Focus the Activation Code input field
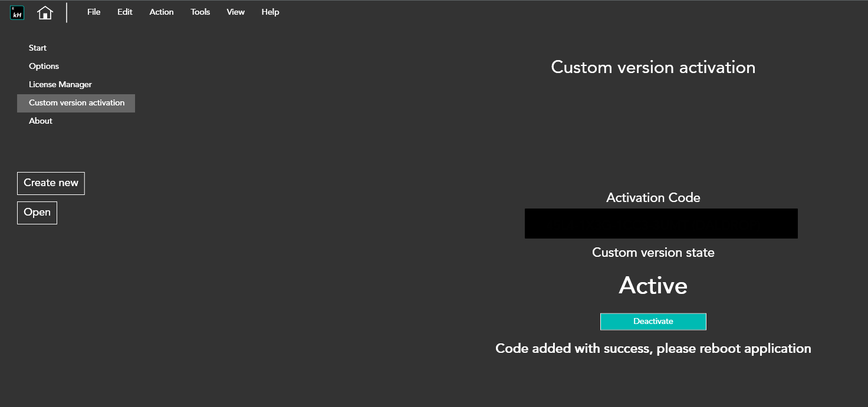Viewport: 868px width, 407px height. pos(660,223)
